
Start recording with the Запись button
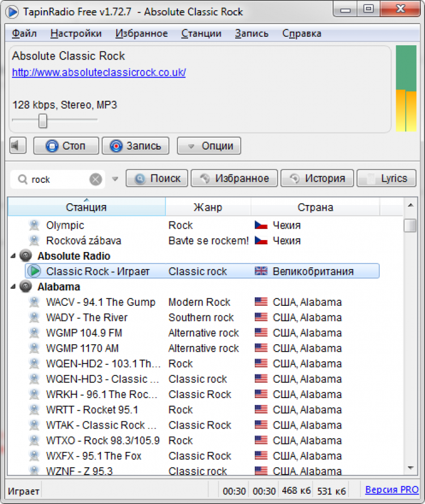(x=135, y=146)
